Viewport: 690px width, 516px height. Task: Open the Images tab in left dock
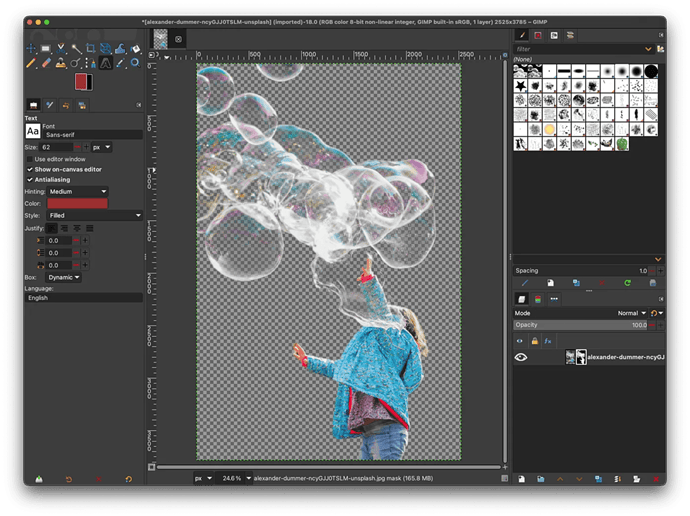[x=82, y=105]
